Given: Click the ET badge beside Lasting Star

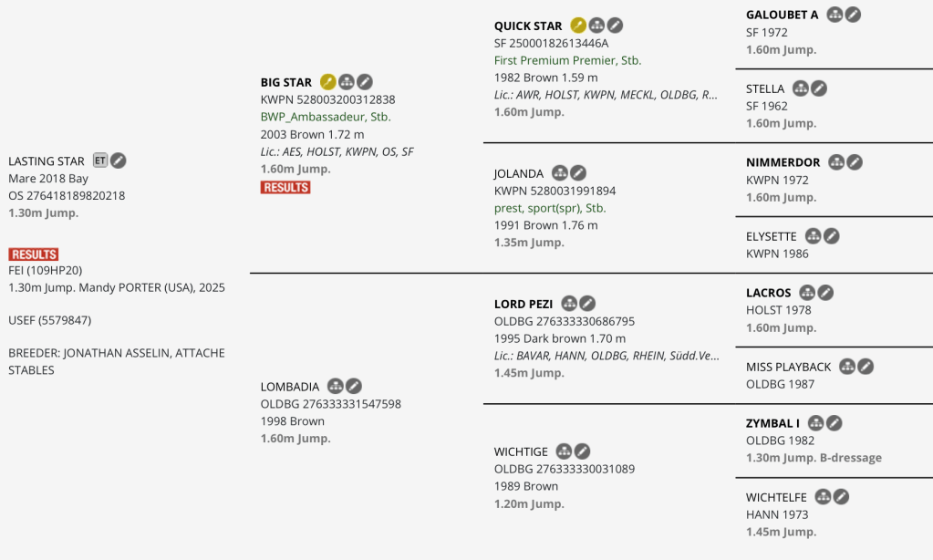Looking at the screenshot, I should pos(100,161).
